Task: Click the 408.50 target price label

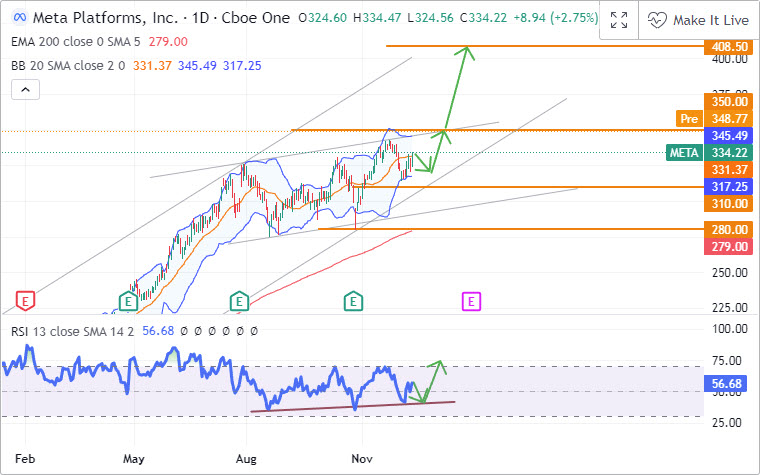Action: click(x=728, y=46)
